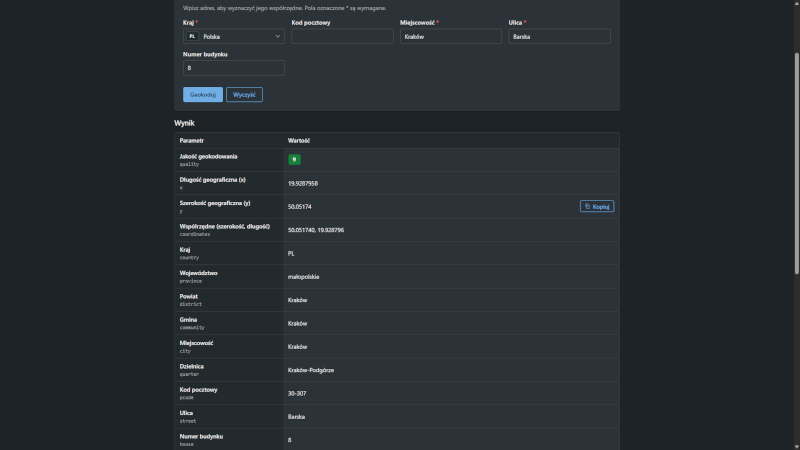800x450 pixels.
Task: Select the latitude value 50.05174
Action: coord(299,207)
